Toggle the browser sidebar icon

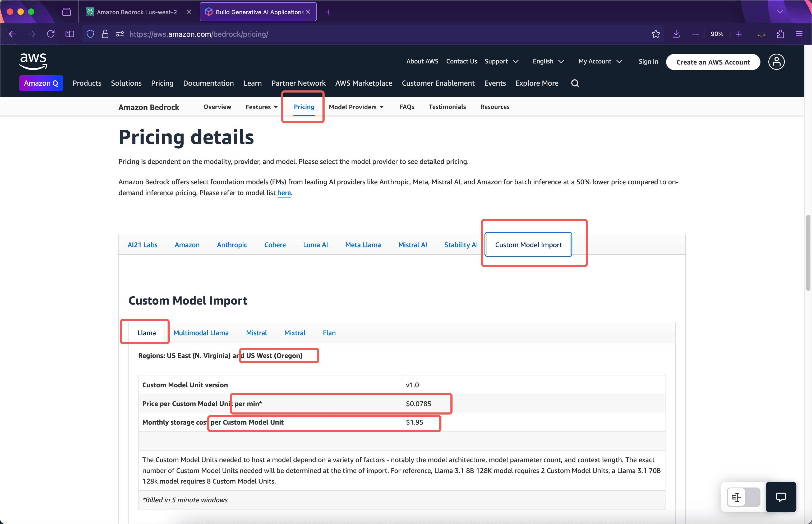click(x=70, y=34)
